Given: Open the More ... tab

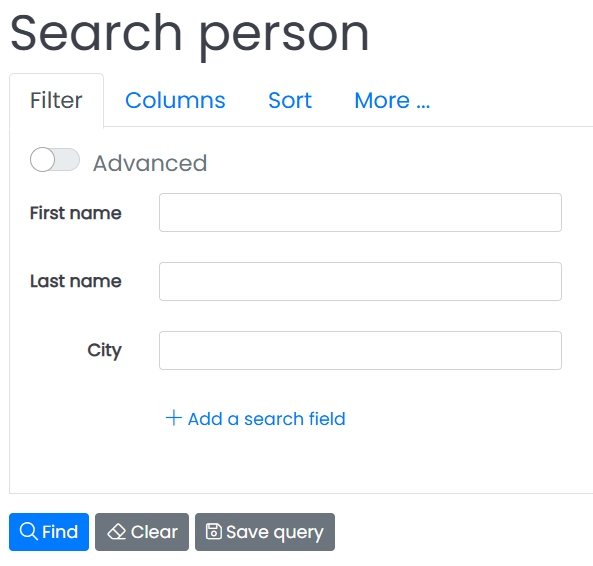Looking at the screenshot, I should click(392, 101).
